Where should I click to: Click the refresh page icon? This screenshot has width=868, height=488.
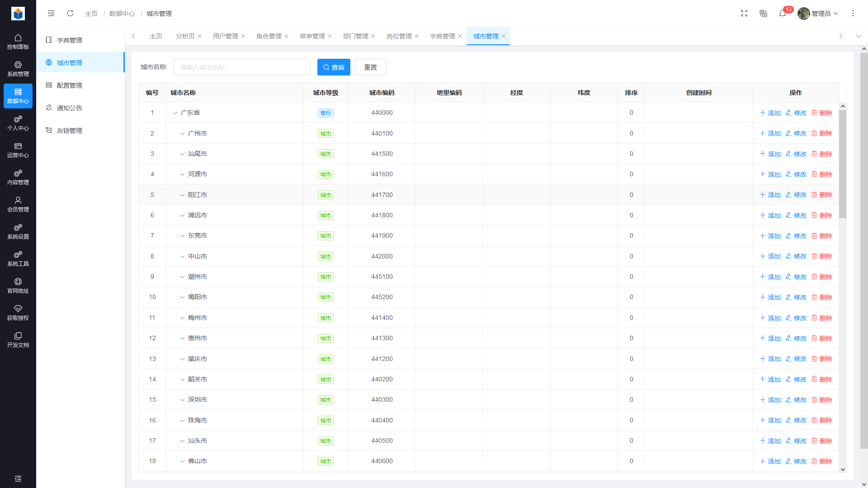[x=70, y=14]
